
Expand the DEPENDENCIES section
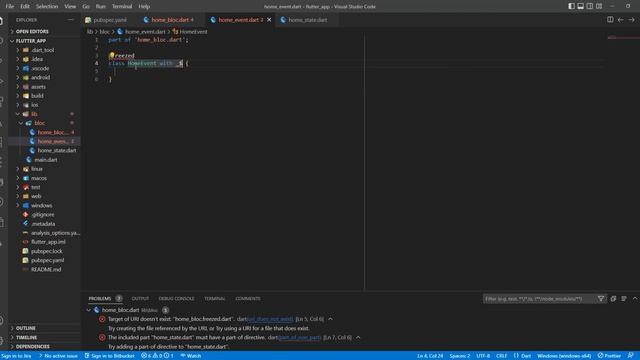point(44,347)
